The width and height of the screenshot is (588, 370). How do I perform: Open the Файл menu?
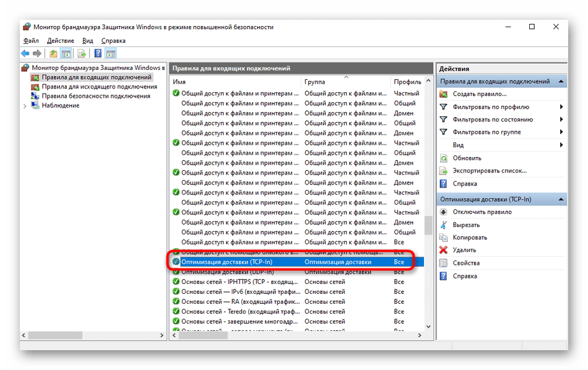(x=31, y=40)
